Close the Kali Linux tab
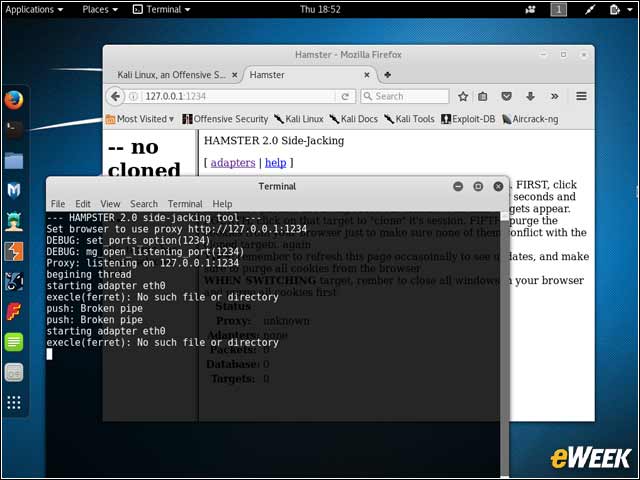Image resolution: width=640 pixels, height=480 pixels. click(235, 75)
